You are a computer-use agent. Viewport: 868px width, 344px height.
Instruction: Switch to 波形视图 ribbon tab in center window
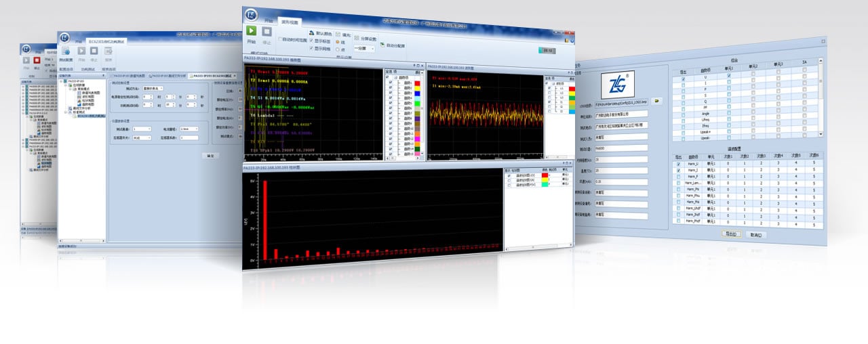(288, 21)
